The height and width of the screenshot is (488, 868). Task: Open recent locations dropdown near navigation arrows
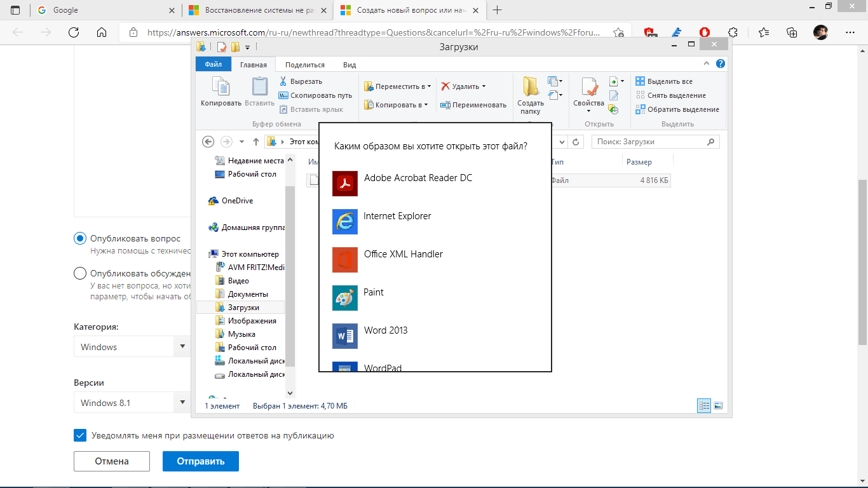click(x=241, y=142)
